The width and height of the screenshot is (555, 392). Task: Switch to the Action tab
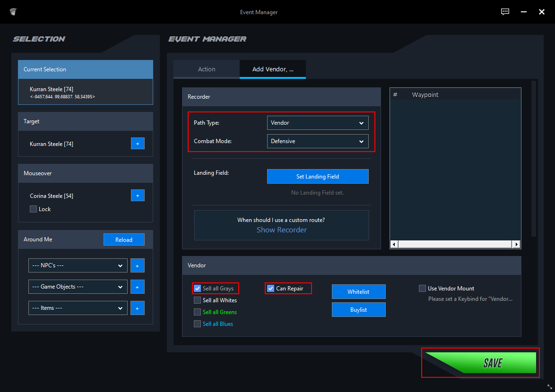[x=206, y=69]
